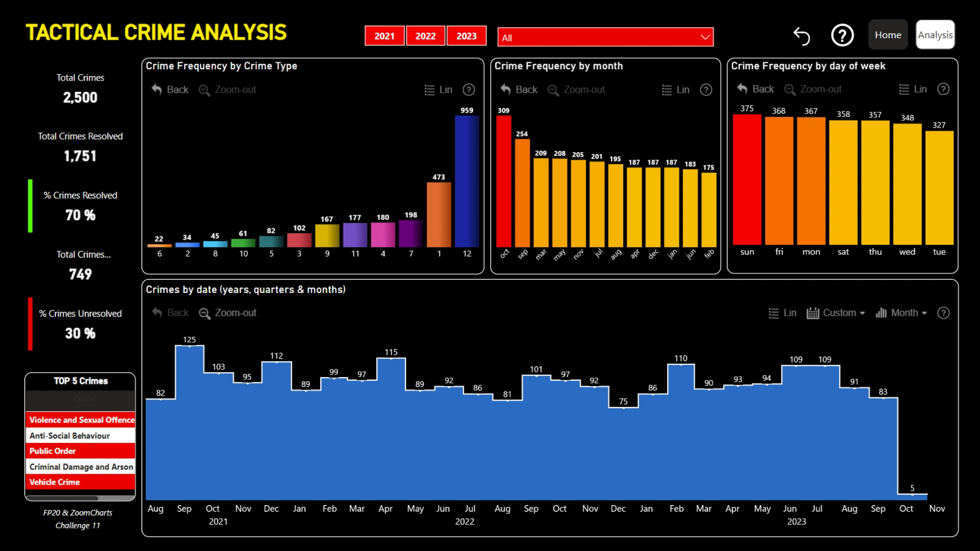Click the Oct 2023 column valued 5
Viewport: 980px width, 551px height.
913,496
